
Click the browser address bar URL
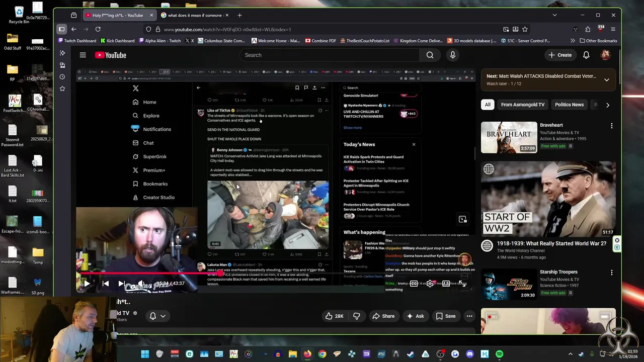pos(227,29)
